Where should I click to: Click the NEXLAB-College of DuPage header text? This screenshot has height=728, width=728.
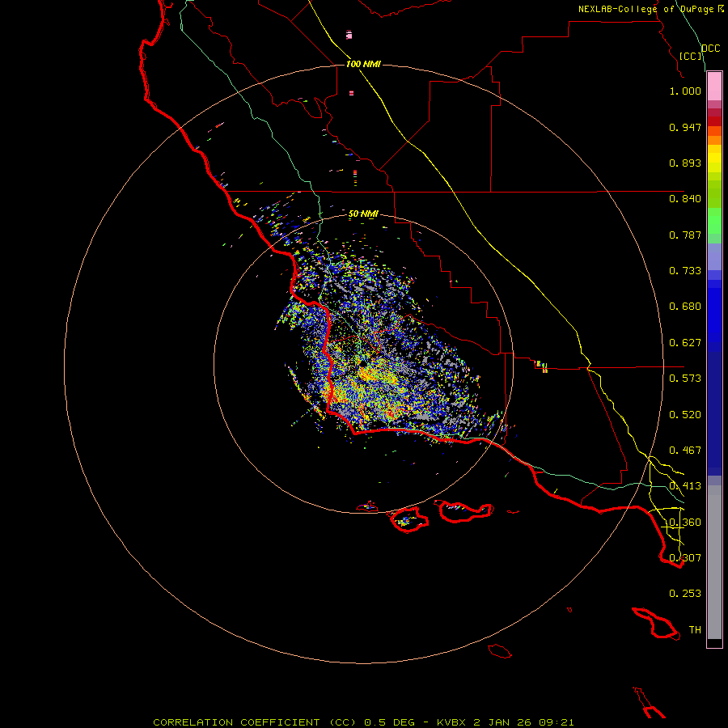(x=645, y=9)
